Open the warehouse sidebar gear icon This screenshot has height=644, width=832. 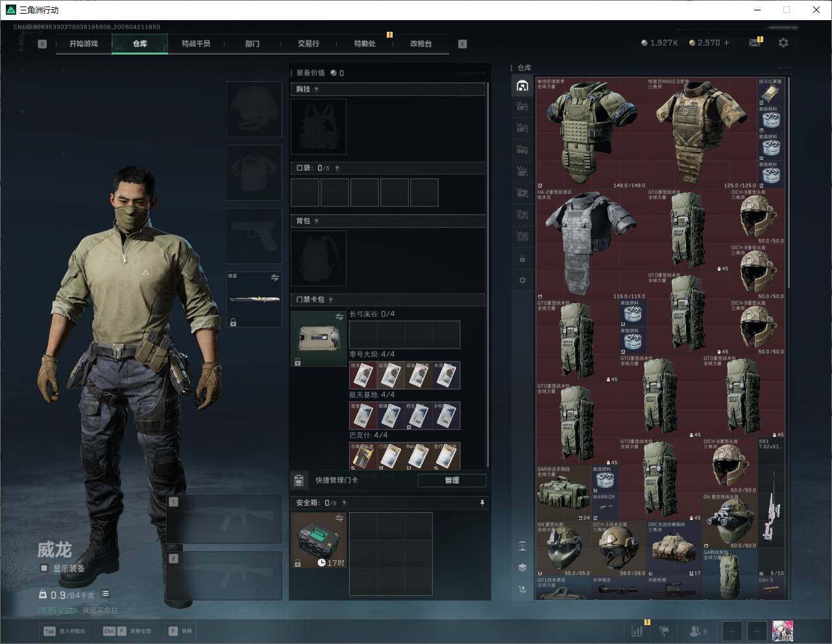pos(522,280)
